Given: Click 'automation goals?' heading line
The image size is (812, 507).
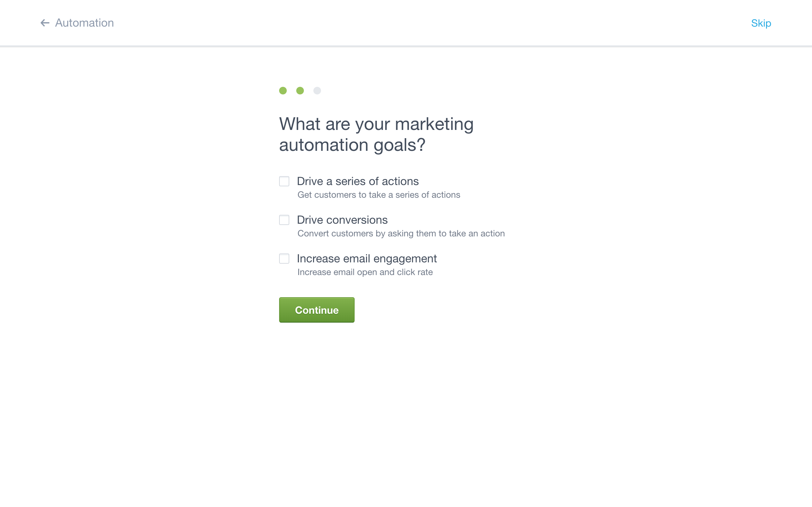Looking at the screenshot, I should (352, 145).
